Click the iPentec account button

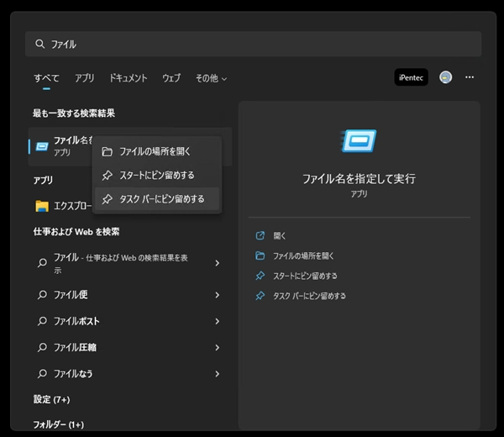tap(411, 77)
